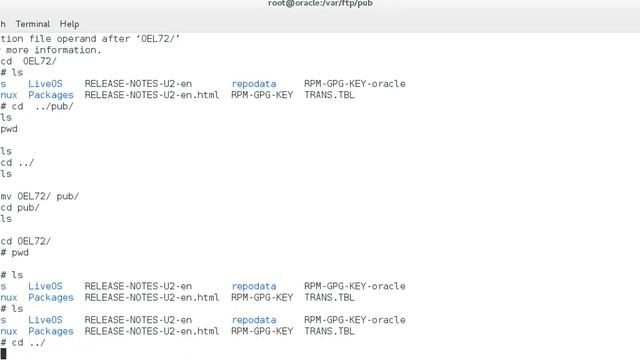Click repodata in the listing above 'cd ../pub/'
The height and width of the screenshot is (360, 640).
click(254, 84)
